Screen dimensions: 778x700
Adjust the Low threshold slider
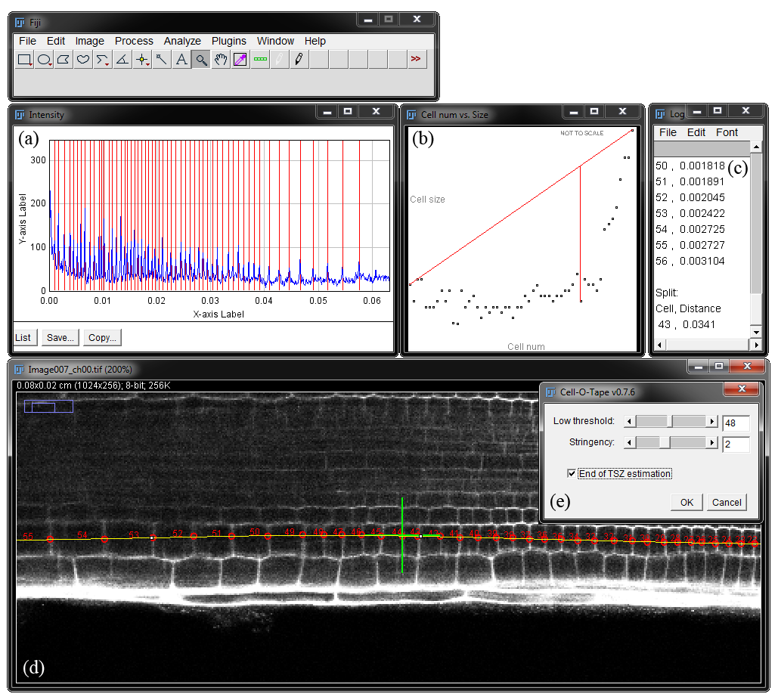pos(671,421)
